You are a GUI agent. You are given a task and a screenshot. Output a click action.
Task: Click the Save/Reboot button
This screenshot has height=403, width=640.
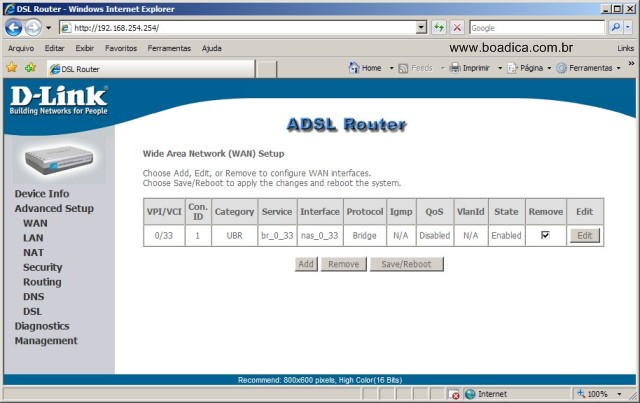(406, 264)
